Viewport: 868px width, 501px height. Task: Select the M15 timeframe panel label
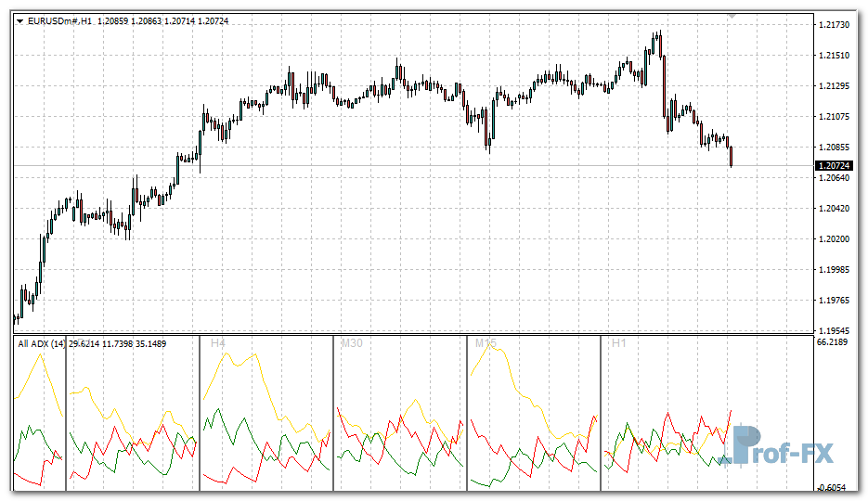pyautogui.click(x=486, y=343)
